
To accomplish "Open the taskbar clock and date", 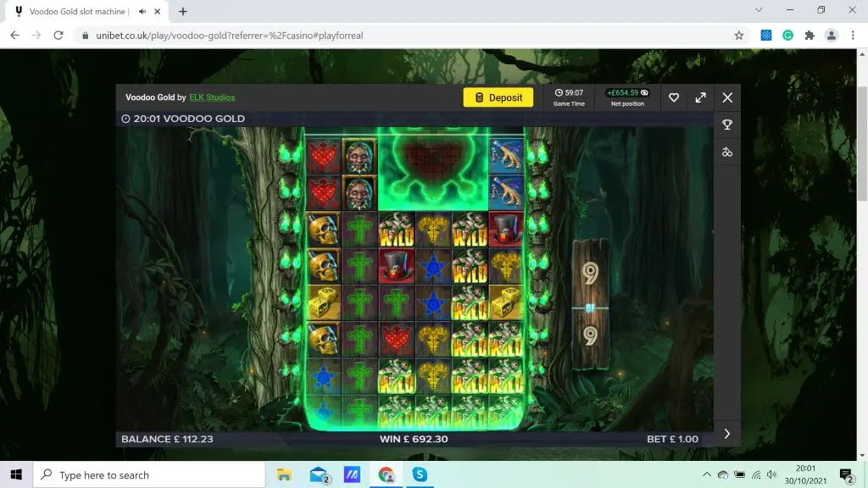I will (x=805, y=474).
